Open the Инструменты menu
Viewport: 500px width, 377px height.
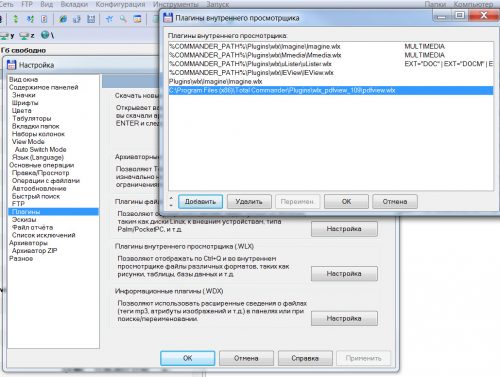[x=176, y=4]
